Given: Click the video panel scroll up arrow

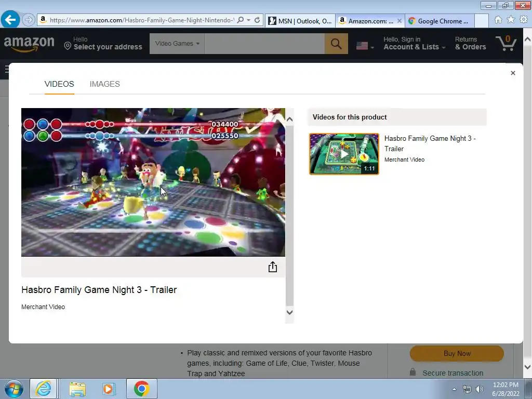Looking at the screenshot, I should click(289, 119).
